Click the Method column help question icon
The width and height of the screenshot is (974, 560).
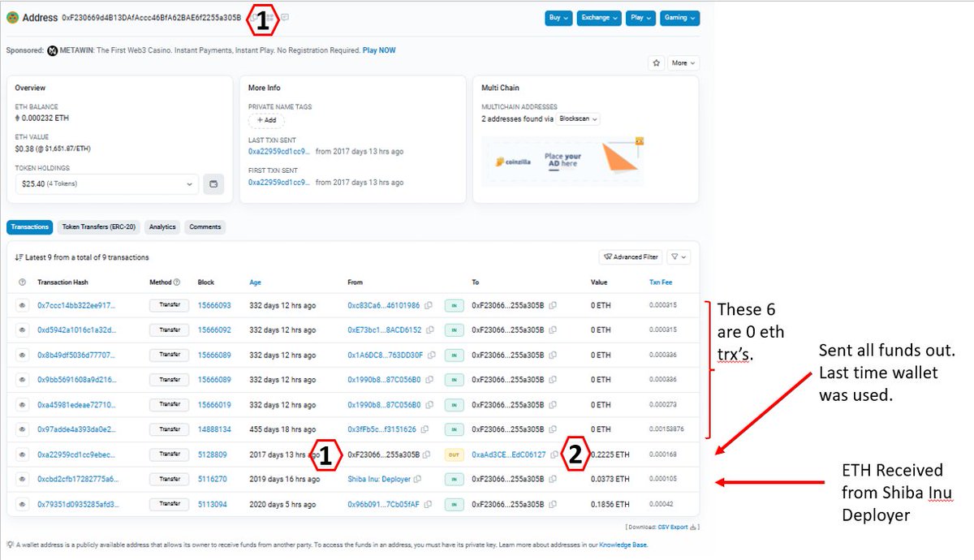point(177,282)
